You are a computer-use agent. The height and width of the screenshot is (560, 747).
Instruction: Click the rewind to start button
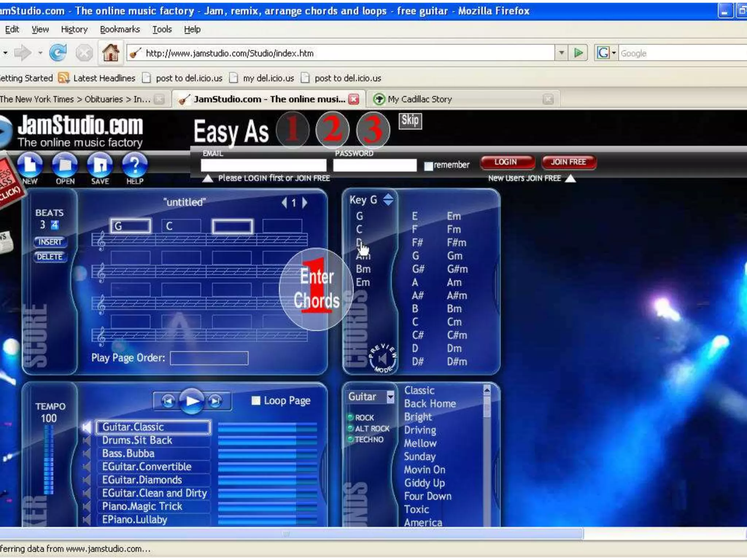click(x=168, y=401)
